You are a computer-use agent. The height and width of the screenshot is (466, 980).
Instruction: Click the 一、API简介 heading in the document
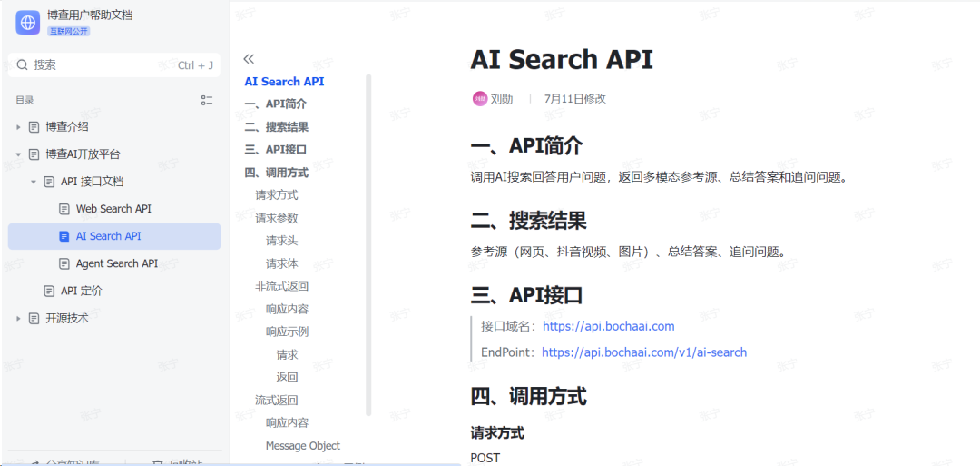tap(526, 145)
